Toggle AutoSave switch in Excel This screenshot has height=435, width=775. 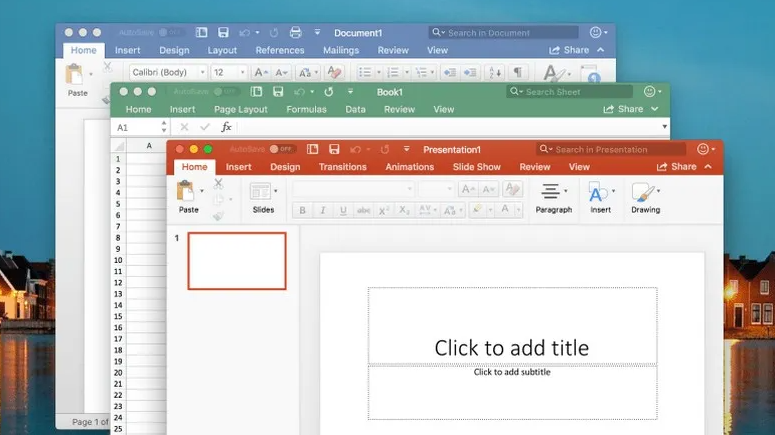click(x=225, y=91)
